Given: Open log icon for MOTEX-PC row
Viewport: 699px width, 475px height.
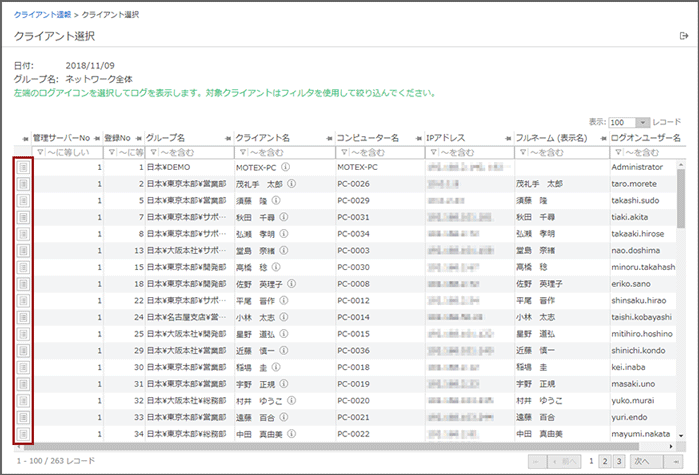Looking at the screenshot, I should 24,168.
